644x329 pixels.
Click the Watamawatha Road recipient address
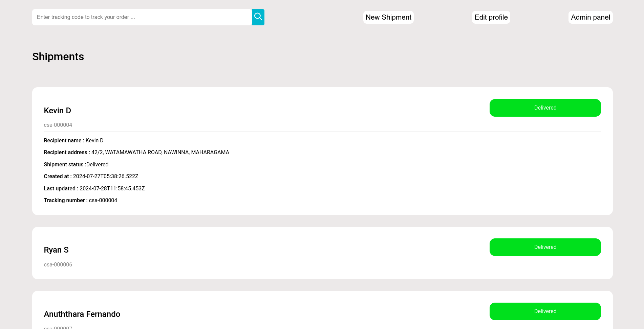coord(160,152)
